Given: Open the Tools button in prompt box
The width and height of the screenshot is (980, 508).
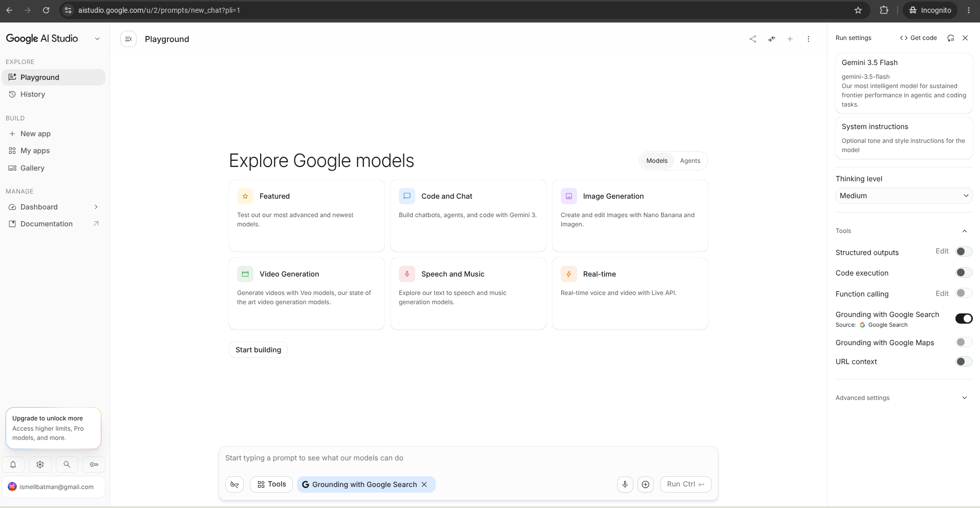Looking at the screenshot, I should 271,484.
